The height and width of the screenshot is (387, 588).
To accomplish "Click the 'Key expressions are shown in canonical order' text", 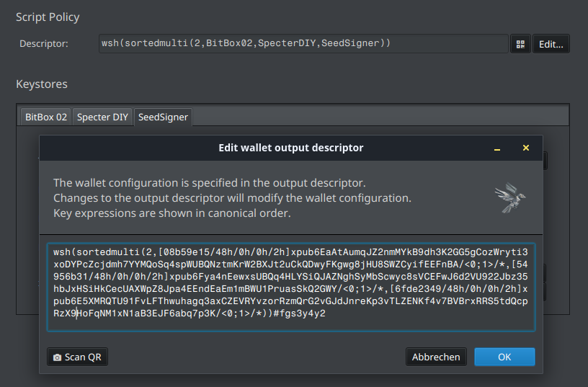I will pyautogui.click(x=172, y=213).
